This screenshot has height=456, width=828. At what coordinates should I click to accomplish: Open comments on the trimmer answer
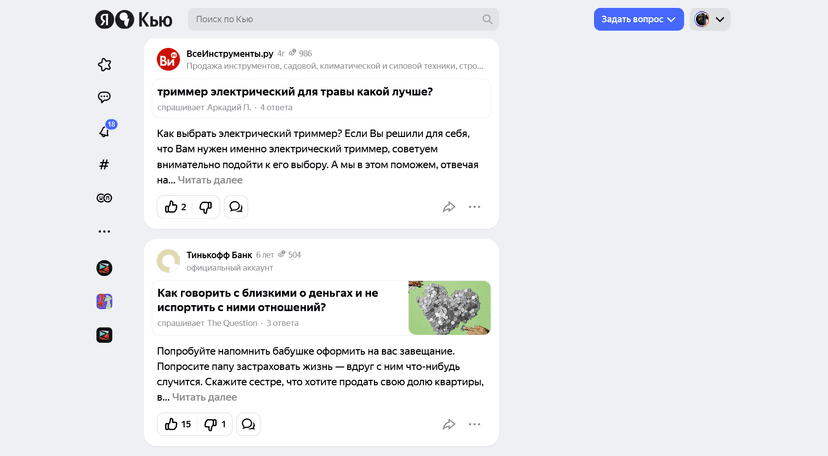coord(236,207)
